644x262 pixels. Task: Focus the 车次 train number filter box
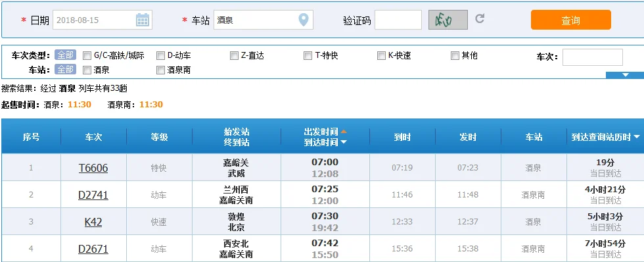[592, 57]
